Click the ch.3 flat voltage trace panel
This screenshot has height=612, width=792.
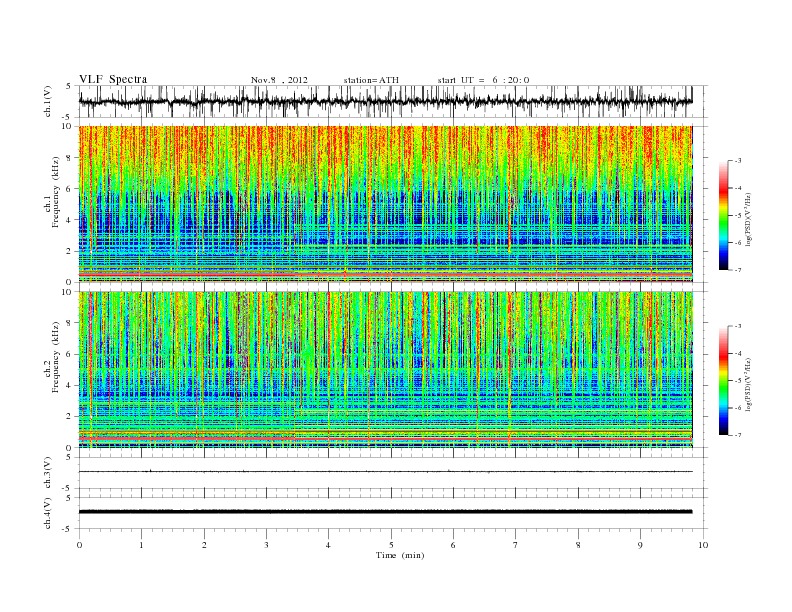tap(393, 473)
